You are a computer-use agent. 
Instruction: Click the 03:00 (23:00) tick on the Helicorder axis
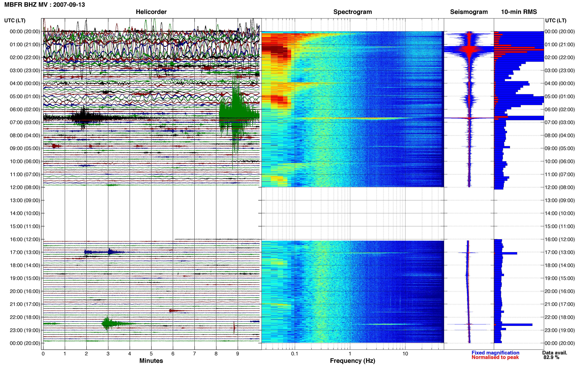pos(25,71)
